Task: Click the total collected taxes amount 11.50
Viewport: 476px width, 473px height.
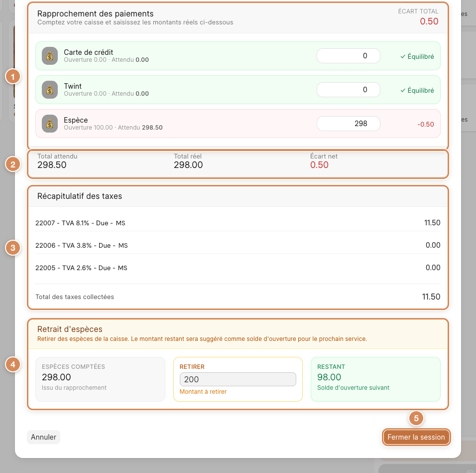Action: (431, 297)
